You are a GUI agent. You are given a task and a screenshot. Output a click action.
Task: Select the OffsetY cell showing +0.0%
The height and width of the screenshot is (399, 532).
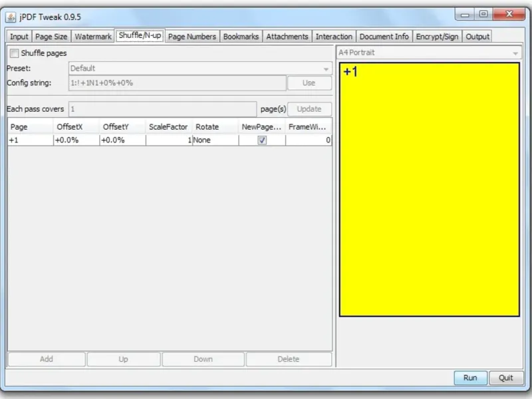coord(122,140)
